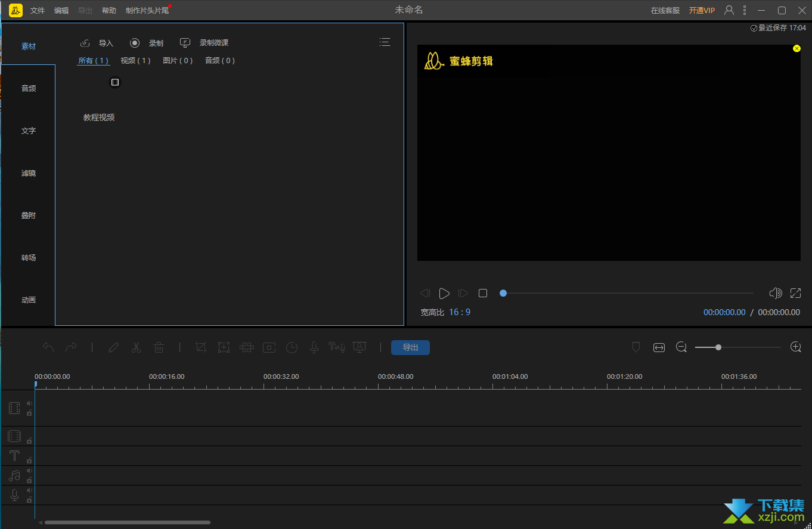Lock the text track
This screenshot has width=812, height=529.
pos(29,460)
